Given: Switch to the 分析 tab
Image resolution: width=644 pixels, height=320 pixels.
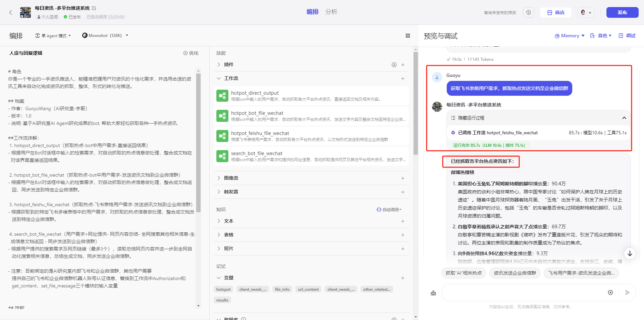Looking at the screenshot, I should [331, 12].
